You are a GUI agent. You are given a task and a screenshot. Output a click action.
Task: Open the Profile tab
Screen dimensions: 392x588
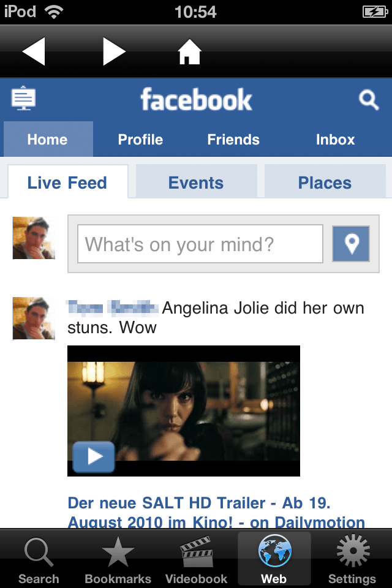[x=141, y=140]
